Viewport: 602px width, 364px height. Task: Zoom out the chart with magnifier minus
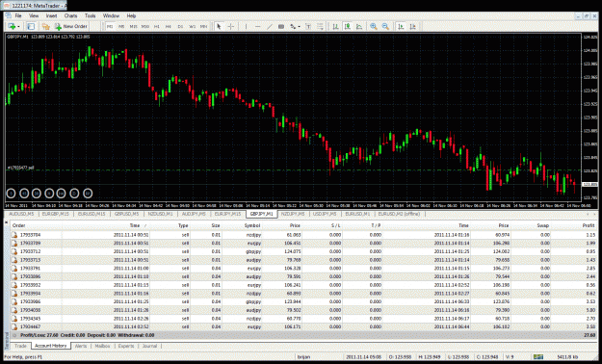(385, 27)
